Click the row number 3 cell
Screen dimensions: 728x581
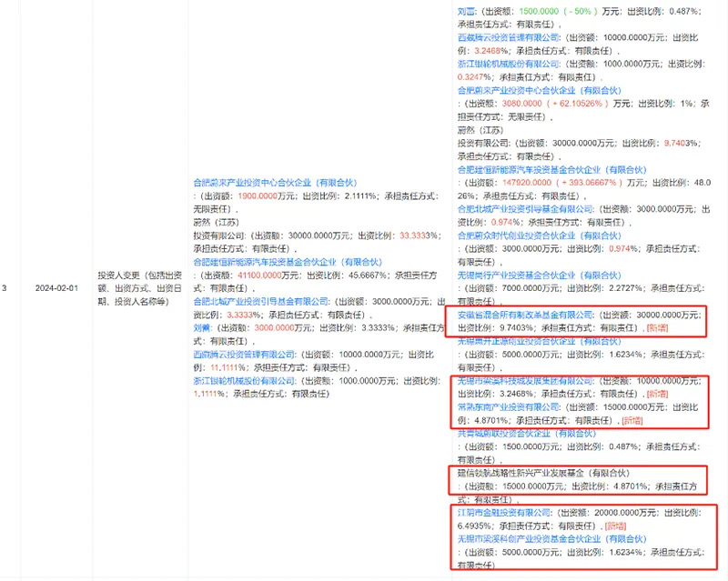click(x=5, y=288)
